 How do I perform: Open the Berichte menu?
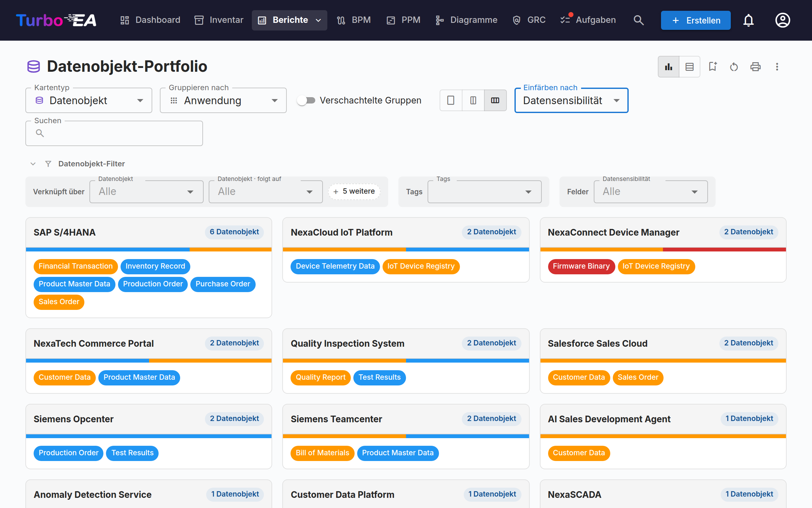coord(290,20)
